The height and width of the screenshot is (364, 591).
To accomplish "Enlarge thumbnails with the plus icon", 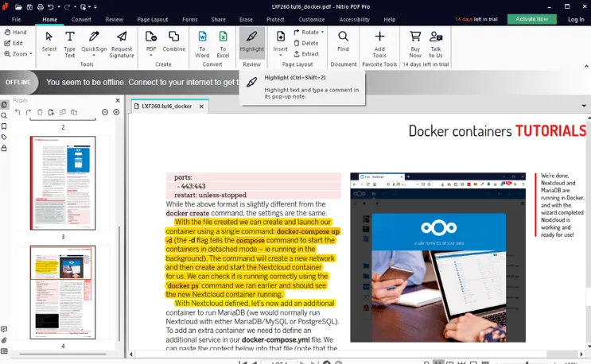I will (116, 112).
